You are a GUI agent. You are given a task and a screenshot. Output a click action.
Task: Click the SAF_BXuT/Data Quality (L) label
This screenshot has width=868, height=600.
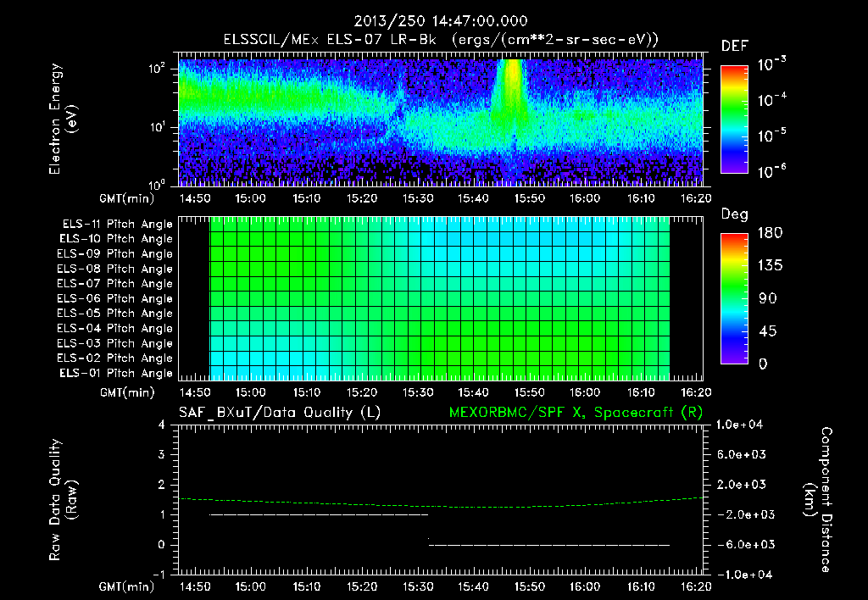click(280, 413)
